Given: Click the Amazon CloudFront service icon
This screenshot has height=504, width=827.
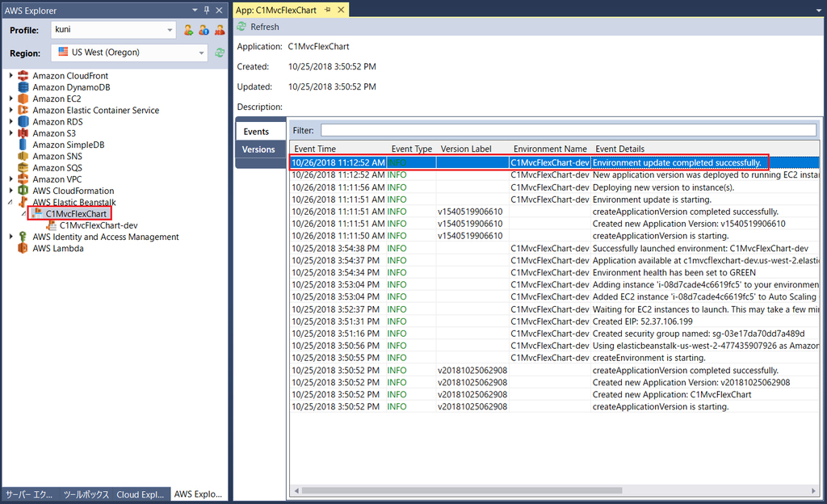Looking at the screenshot, I should click(23, 76).
